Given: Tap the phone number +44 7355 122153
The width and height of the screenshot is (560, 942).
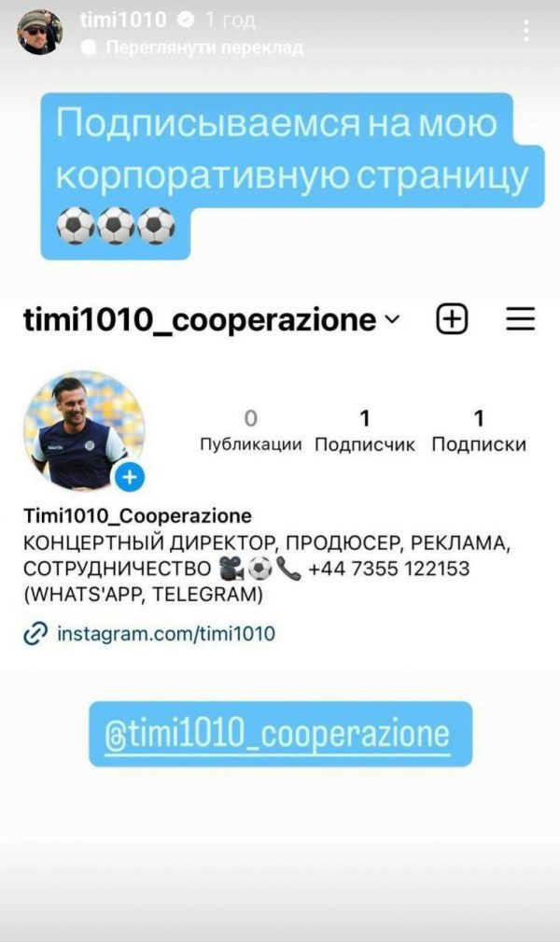Looking at the screenshot, I should tap(389, 569).
